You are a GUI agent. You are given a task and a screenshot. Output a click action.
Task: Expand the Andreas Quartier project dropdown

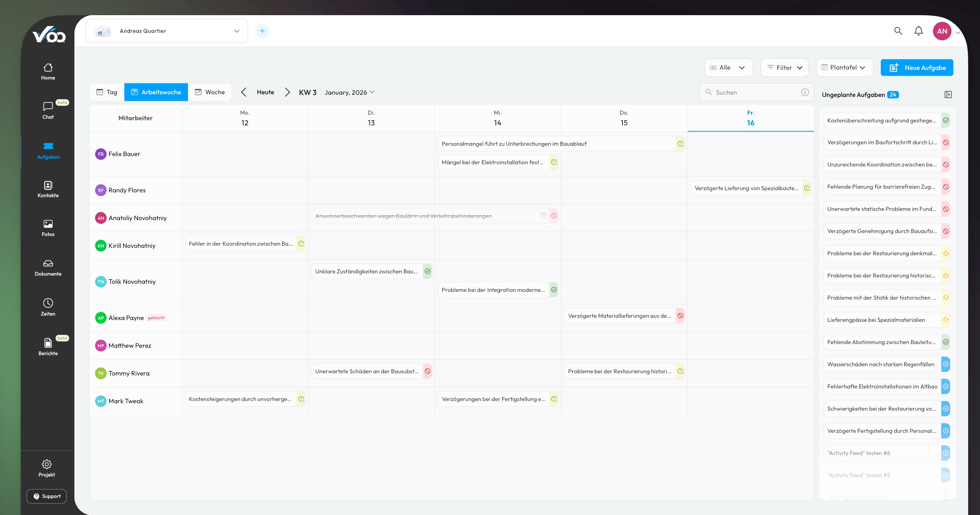236,31
